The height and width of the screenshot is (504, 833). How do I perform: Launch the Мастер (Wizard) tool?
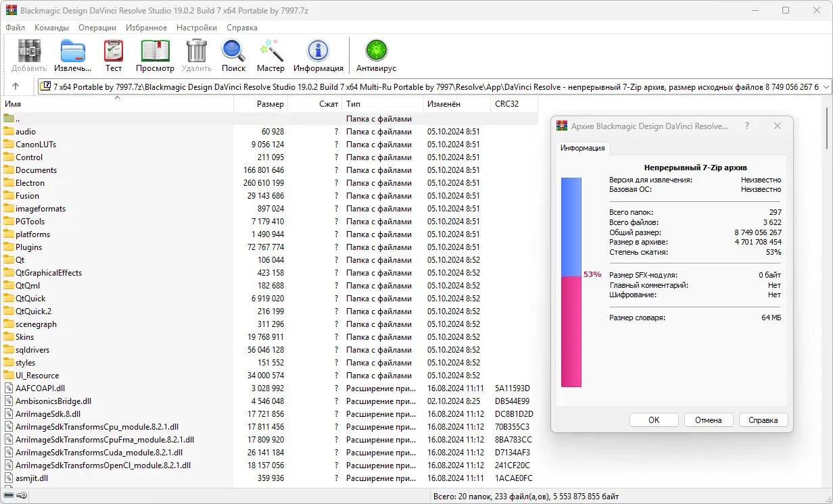click(270, 55)
